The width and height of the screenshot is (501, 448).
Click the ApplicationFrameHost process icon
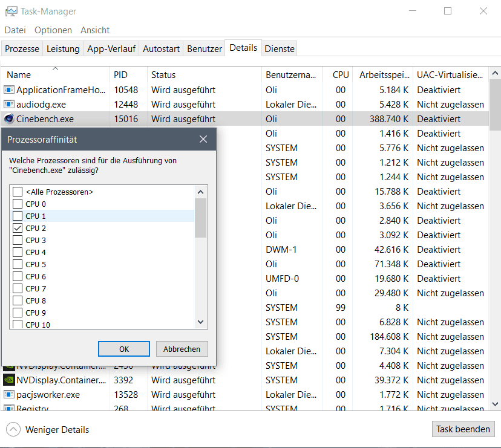tap(9, 89)
